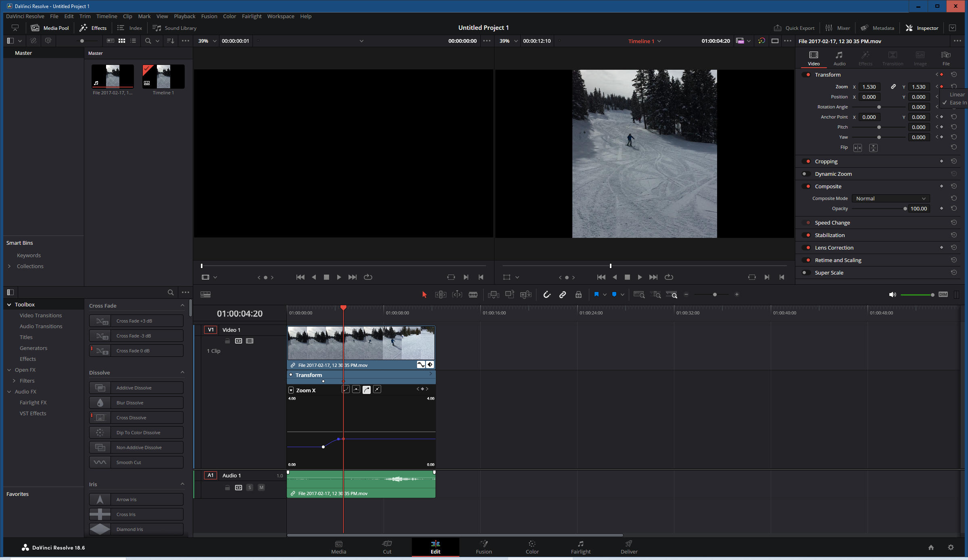
Task: Open the Metadata panel
Action: 878,28
